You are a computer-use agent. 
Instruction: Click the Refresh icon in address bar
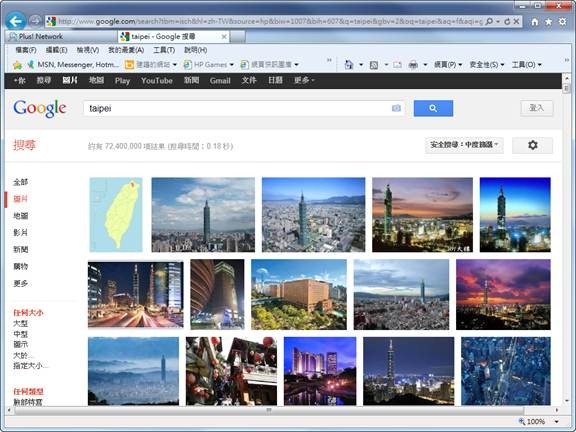pos(507,21)
